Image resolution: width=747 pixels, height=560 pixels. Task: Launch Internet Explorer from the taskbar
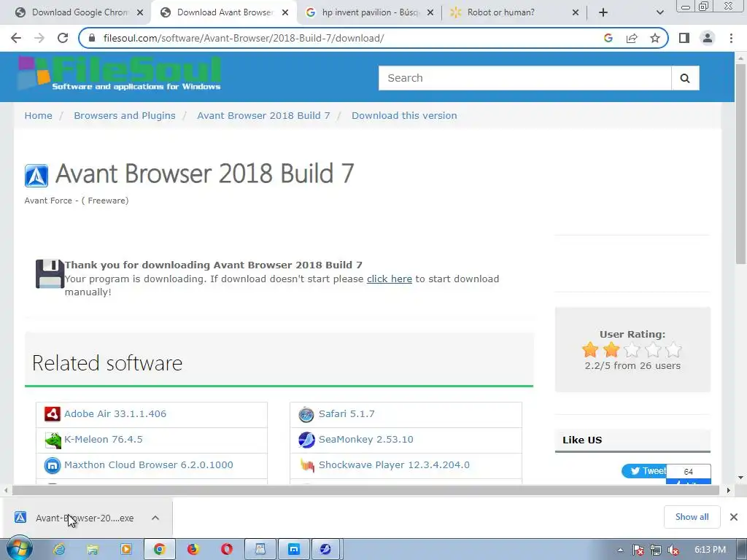click(59, 550)
